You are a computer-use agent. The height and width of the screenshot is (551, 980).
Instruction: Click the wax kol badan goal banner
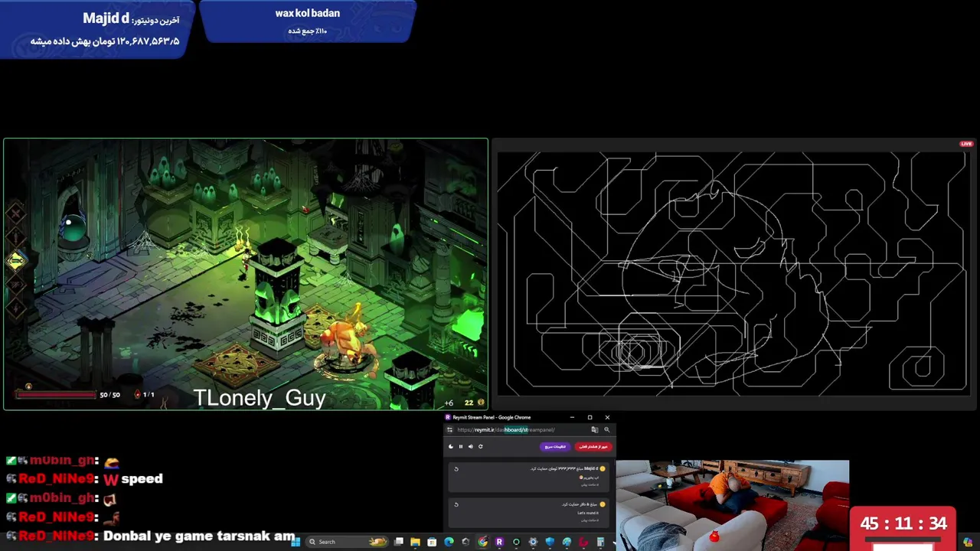point(308,21)
